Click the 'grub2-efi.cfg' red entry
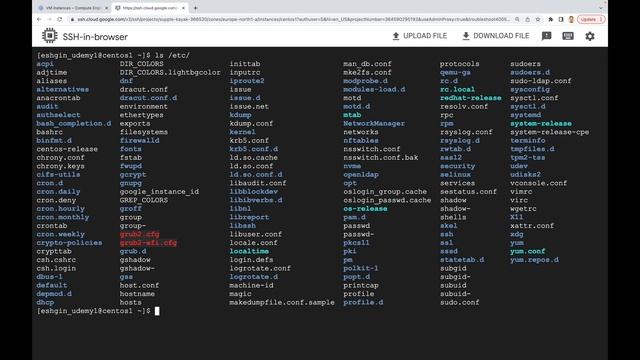Viewport: 640px width, 360px height. click(148, 243)
